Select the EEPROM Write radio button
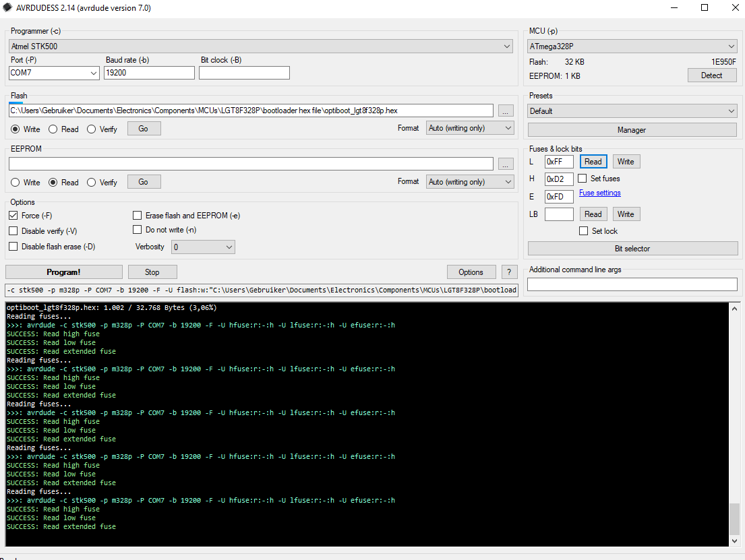The image size is (745, 560). (x=16, y=183)
